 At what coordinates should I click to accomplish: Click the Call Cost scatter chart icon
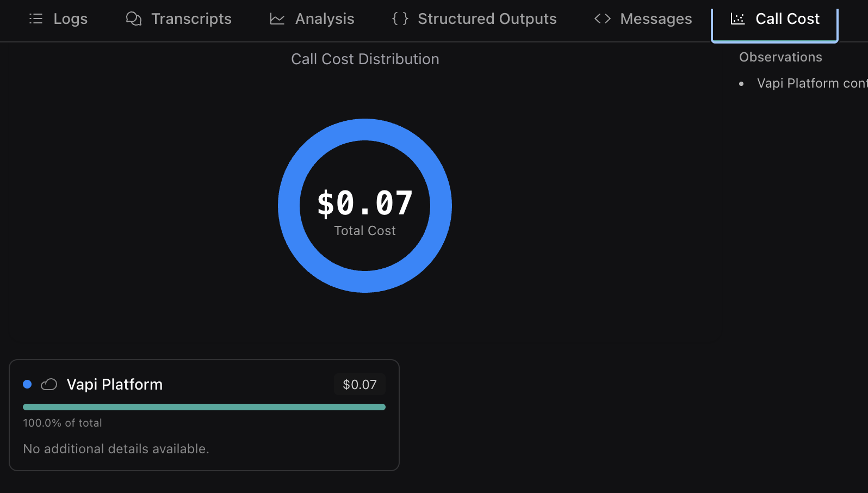(737, 19)
